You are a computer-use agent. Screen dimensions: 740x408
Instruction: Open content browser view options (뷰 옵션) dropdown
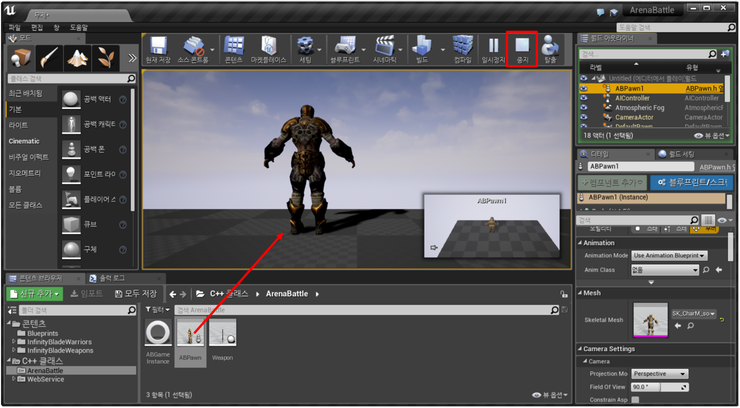click(x=550, y=395)
